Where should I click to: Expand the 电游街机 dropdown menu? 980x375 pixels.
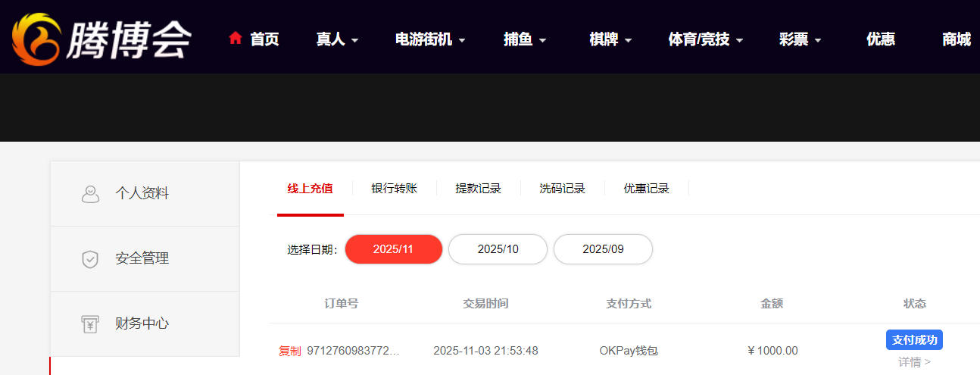pyautogui.click(x=430, y=39)
